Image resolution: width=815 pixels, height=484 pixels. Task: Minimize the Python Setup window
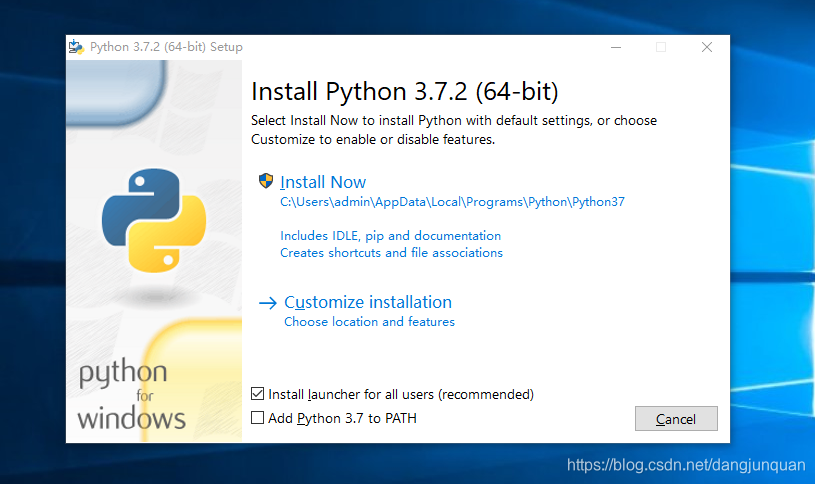point(616,47)
